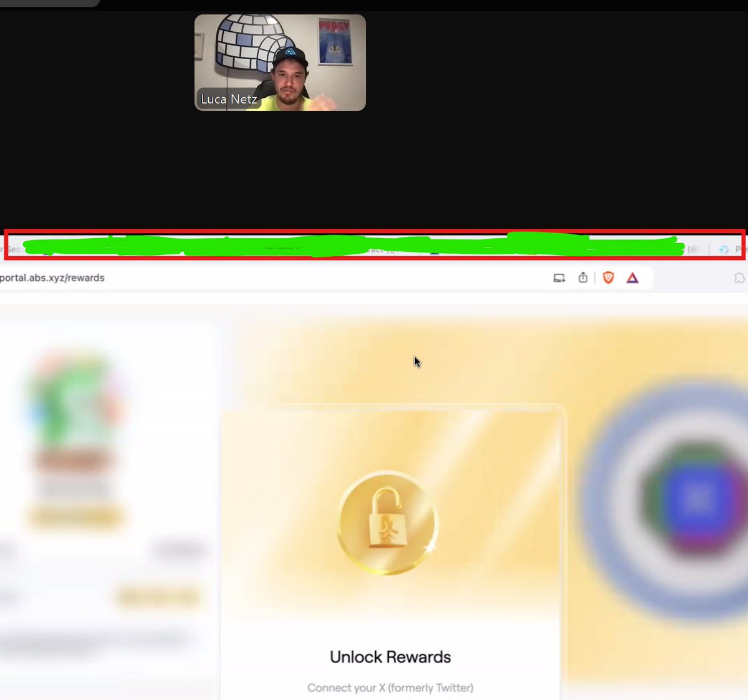Open the Brave Rewards triangle icon
The image size is (748, 700).
[633, 278]
